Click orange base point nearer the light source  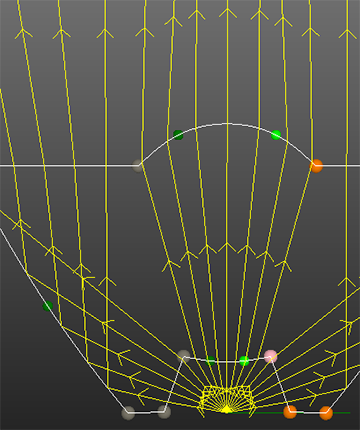(290, 412)
